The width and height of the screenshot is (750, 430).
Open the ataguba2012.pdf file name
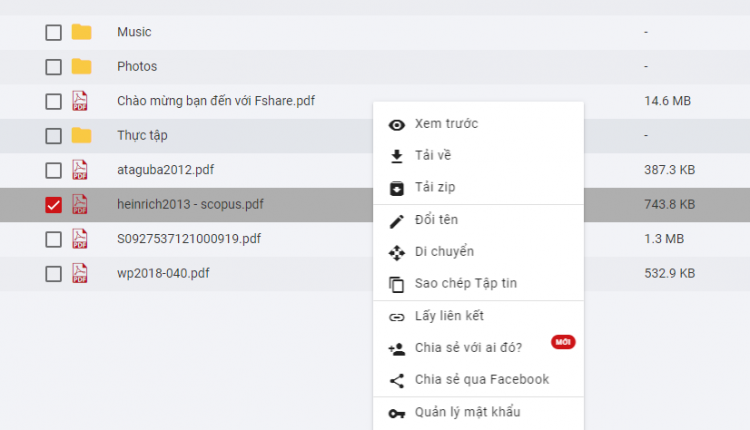165,170
